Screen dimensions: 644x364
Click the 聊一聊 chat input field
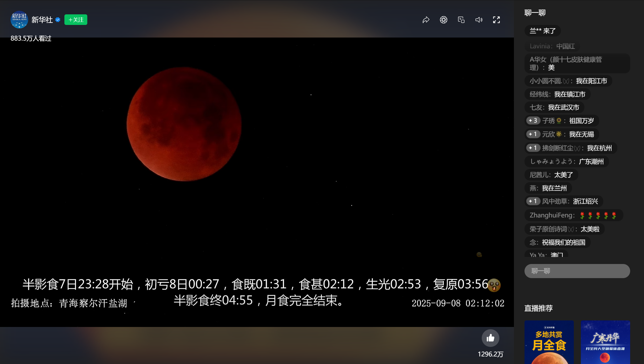pyautogui.click(x=577, y=271)
